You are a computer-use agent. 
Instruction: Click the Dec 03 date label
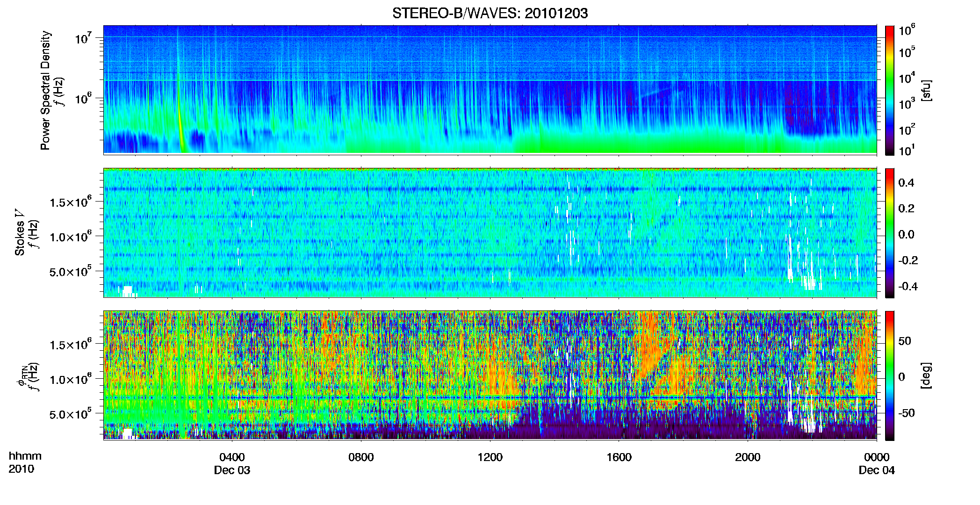click(x=232, y=470)
